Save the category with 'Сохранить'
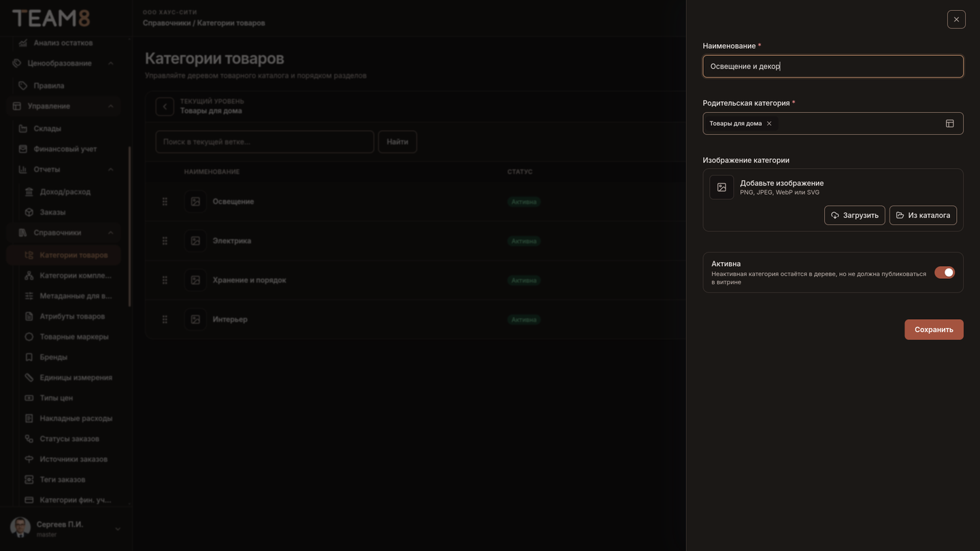This screenshot has height=551, width=980. tap(934, 329)
